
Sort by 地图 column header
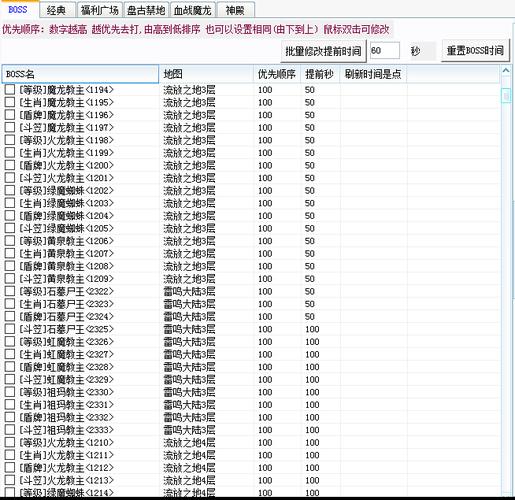pos(206,74)
